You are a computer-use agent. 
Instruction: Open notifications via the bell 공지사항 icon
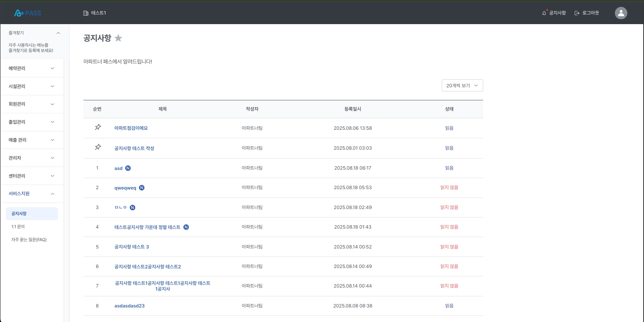click(x=544, y=13)
